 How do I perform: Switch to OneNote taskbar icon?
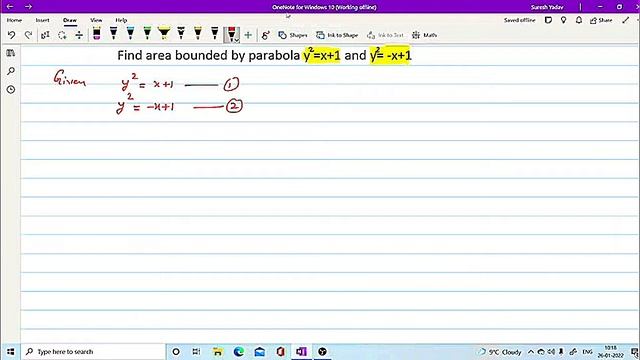click(x=302, y=351)
